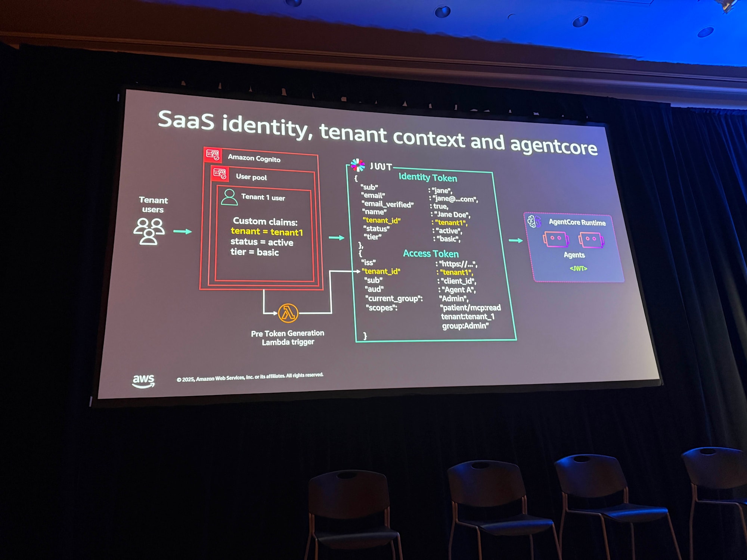Screen dimensions: 747x560
Task: Select the left agent robot icon
Action: click(555, 239)
